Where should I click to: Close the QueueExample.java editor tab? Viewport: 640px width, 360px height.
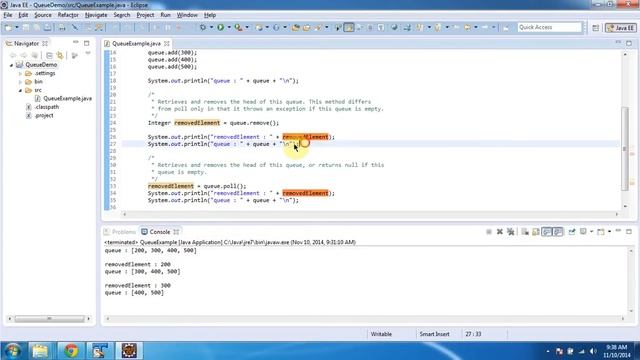(167, 43)
